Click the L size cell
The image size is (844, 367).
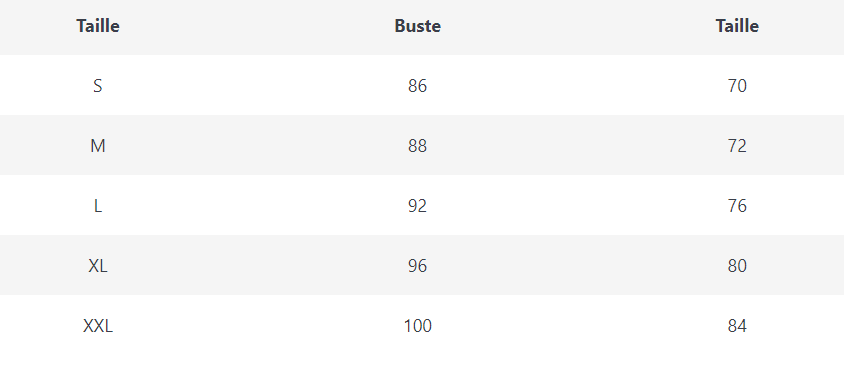coord(97,206)
